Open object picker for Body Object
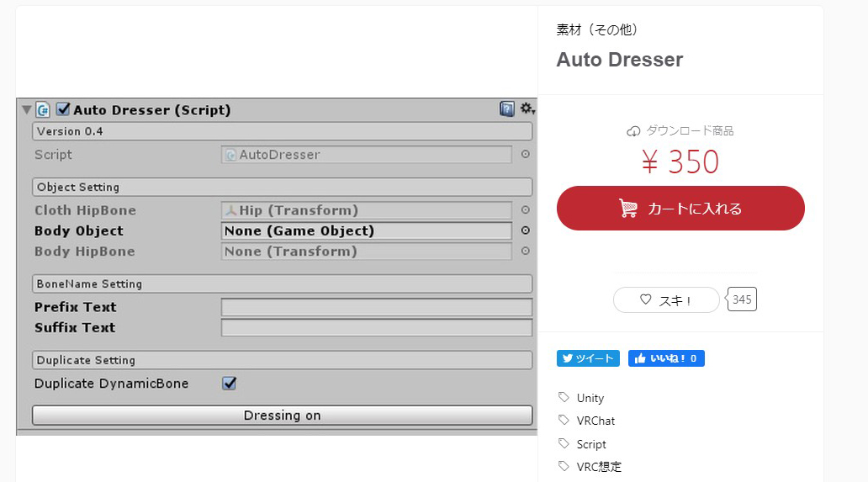The width and height of the screenshot is (868, 482). pyautogui.click(x=526, y=230)
